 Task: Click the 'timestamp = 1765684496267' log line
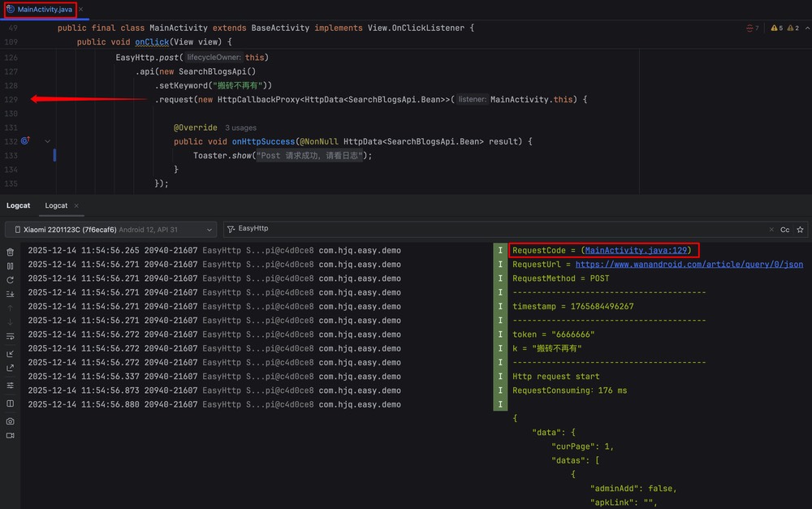coord(572,306)
